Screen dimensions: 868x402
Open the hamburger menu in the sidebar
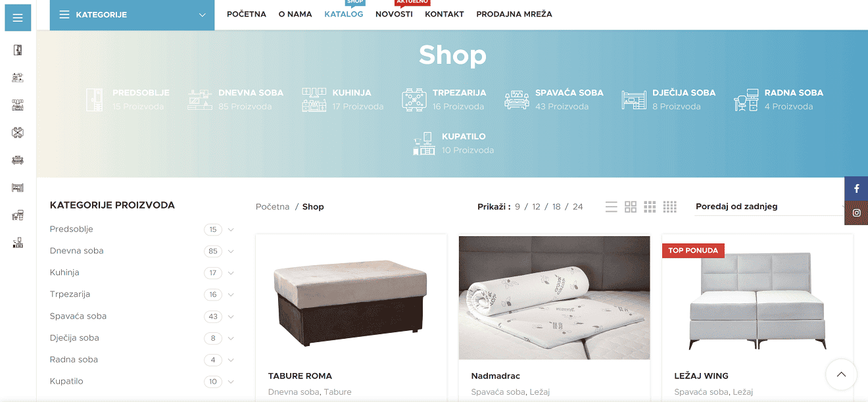[18, 18]
